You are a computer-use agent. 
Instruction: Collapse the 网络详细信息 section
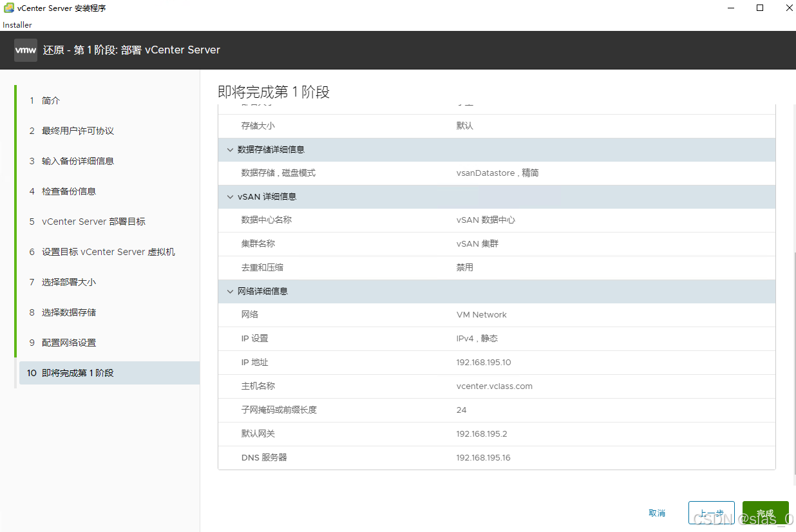click(230, 291)
